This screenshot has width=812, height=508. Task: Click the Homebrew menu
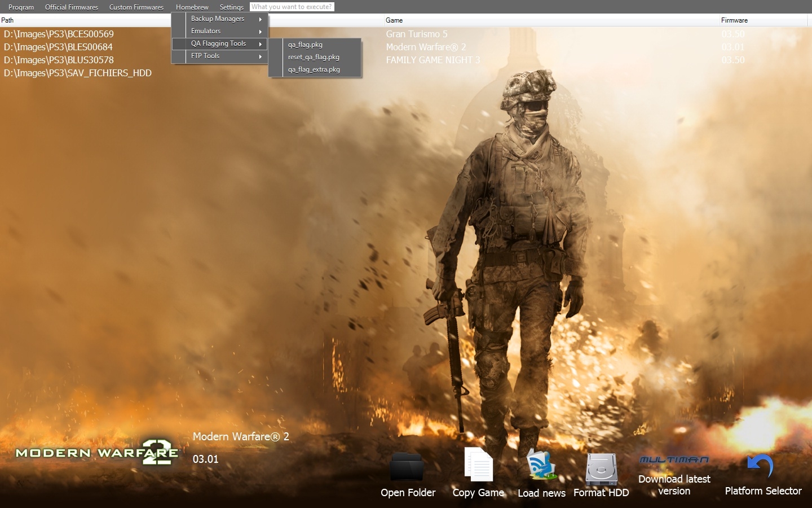(x=192, y=7)
